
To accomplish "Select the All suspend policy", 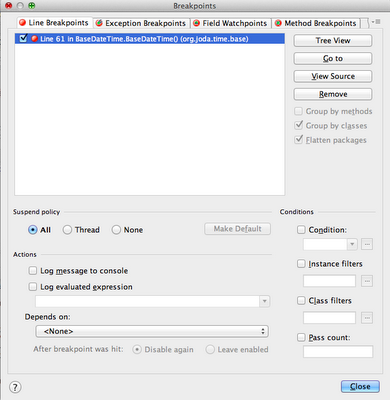I will 33,230.
